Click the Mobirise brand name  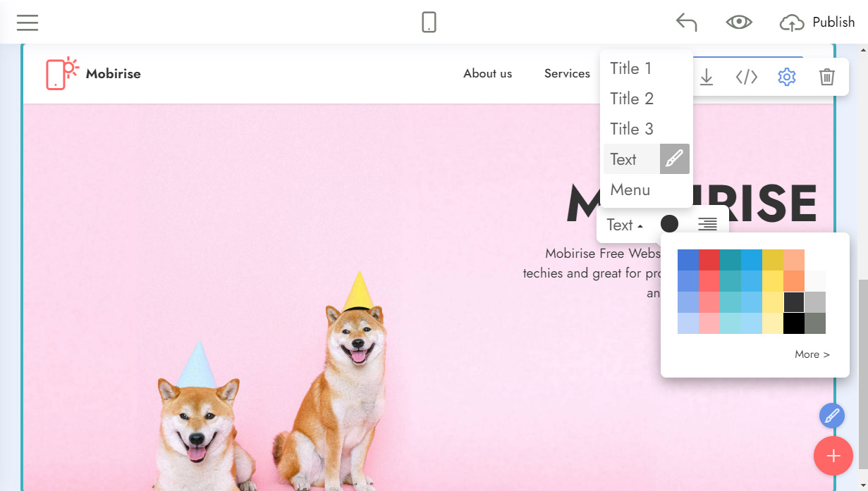(114, 73)
